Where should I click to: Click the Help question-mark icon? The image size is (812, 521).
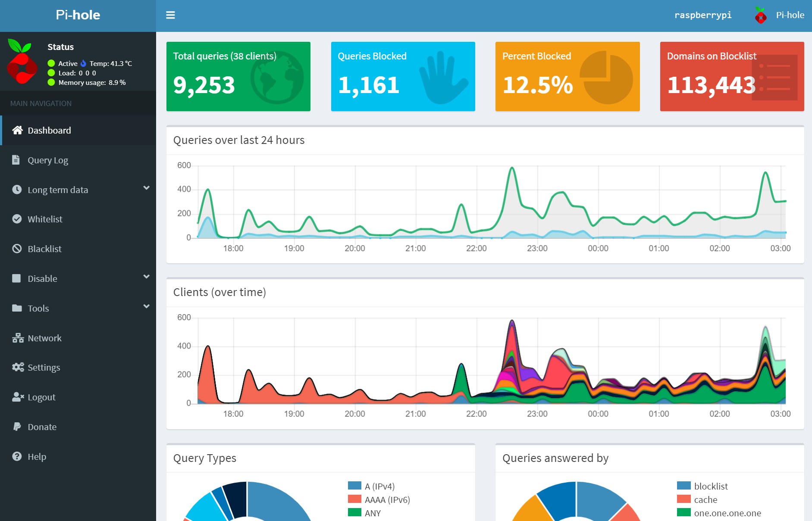pos(17,456)
